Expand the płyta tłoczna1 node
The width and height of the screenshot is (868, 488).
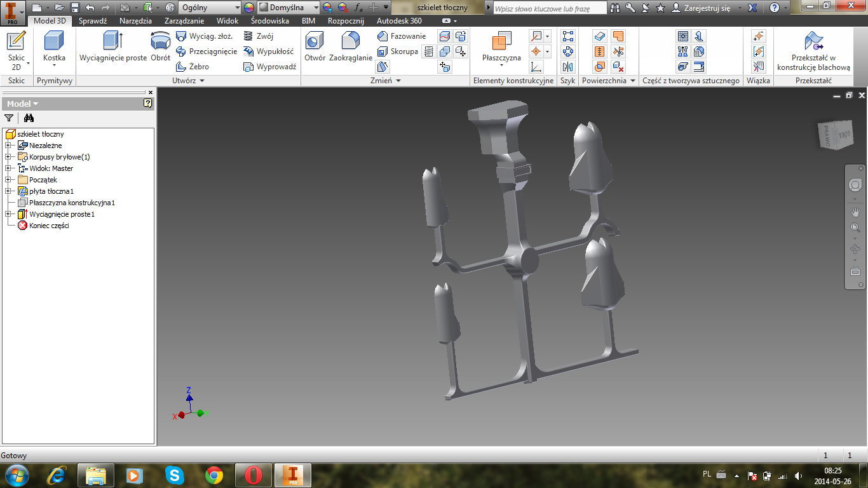click(8, 191)
